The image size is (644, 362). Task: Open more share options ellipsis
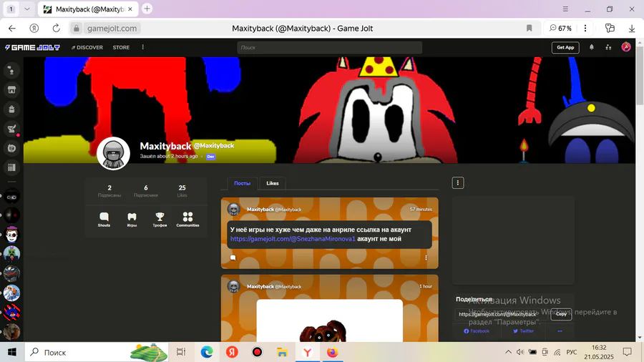point(560,331)
